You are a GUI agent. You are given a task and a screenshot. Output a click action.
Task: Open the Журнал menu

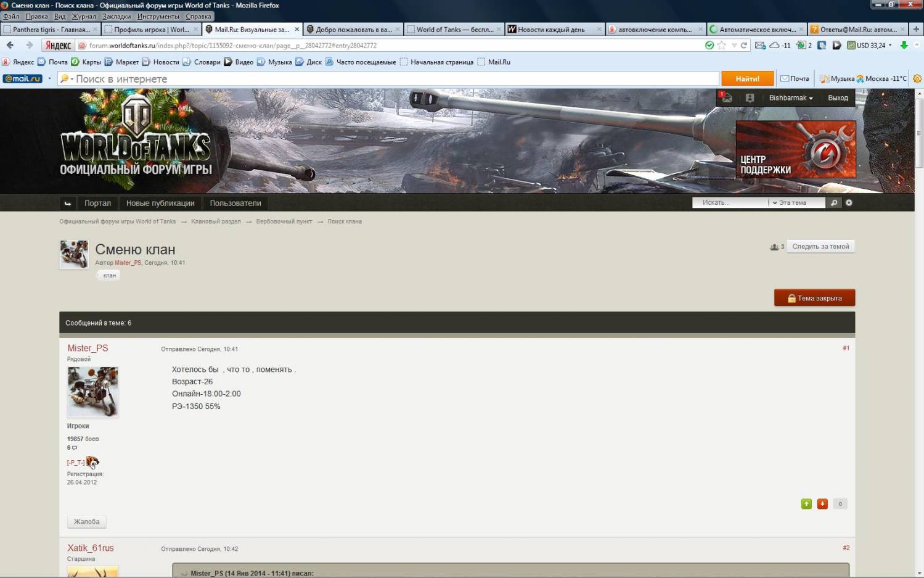84,17
